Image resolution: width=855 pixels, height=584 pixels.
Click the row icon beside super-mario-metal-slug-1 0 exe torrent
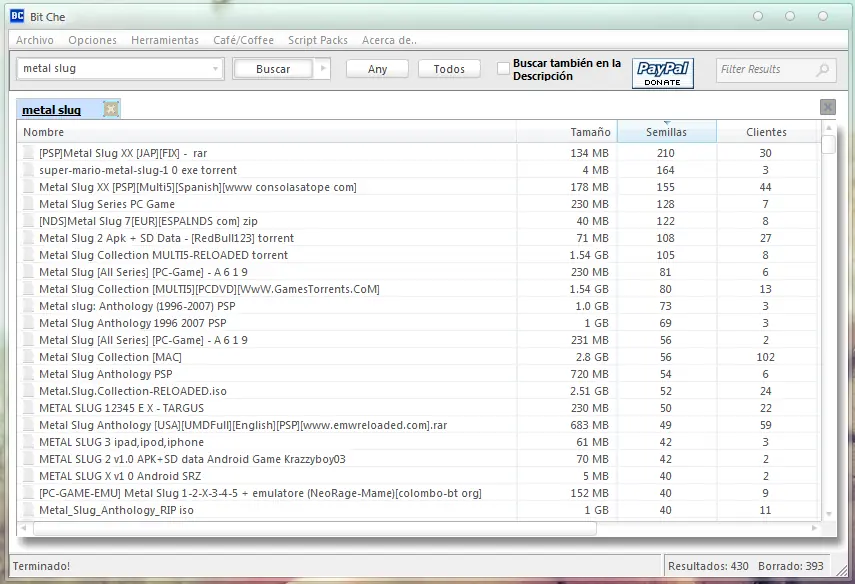pyautogui.click(x=29, y=170)
